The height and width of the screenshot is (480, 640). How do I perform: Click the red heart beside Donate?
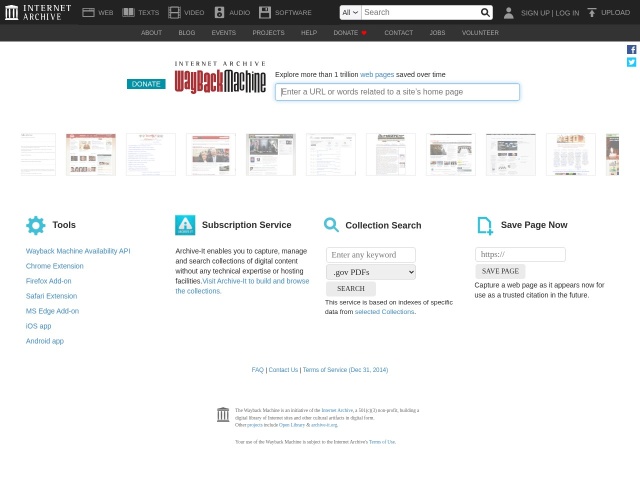tap(364, 33)
